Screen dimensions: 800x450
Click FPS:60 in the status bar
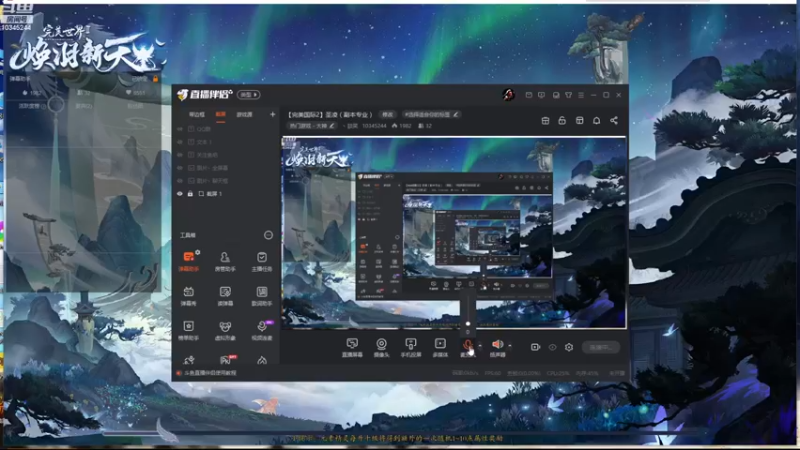(x=492, y=373)
